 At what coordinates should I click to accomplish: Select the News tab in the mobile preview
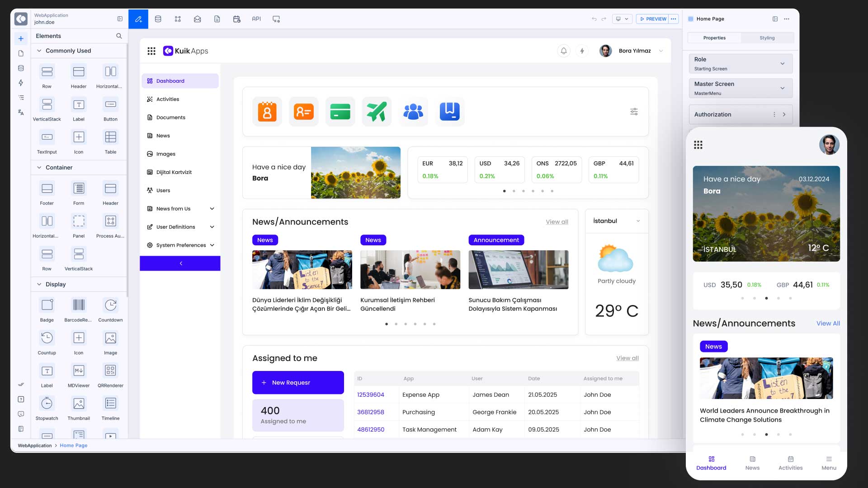[752, 463]
